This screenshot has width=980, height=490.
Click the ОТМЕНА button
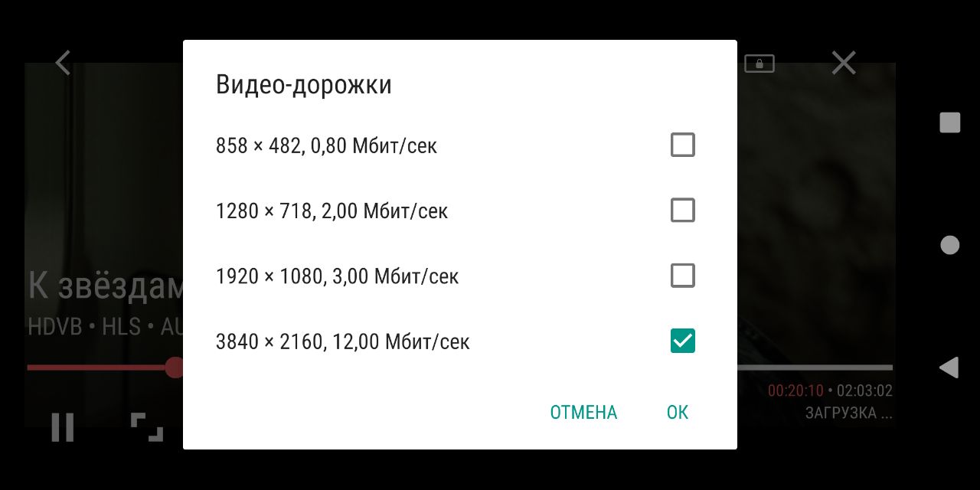pos(583,413)
